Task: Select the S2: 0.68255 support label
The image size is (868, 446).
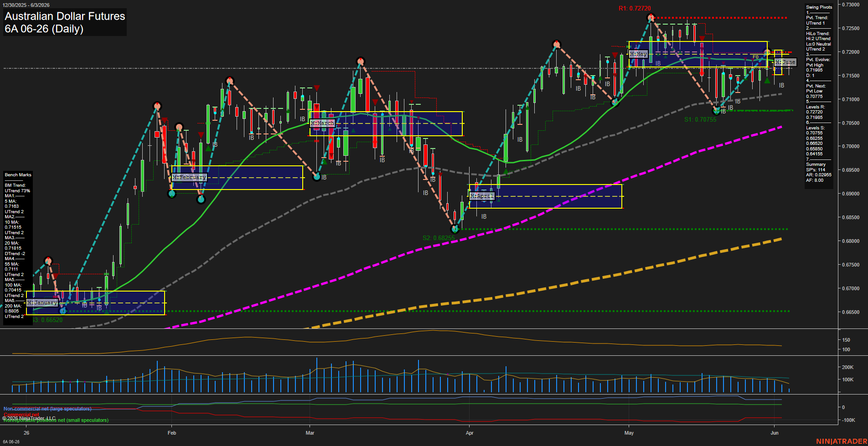Action: (439, 238)
